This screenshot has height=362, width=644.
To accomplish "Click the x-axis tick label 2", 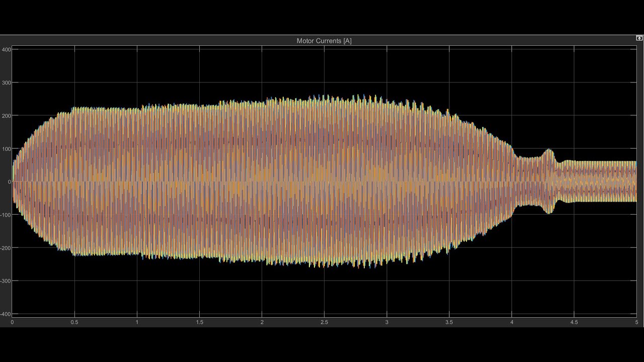I will pyautogui.click(x=262, y=322).
